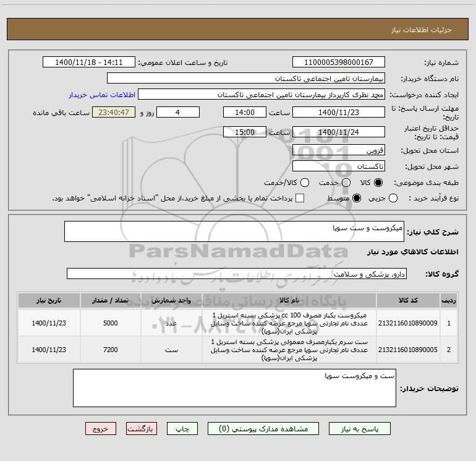
Task: Click the unit cell ست
Action: click(x=171, y=350)
